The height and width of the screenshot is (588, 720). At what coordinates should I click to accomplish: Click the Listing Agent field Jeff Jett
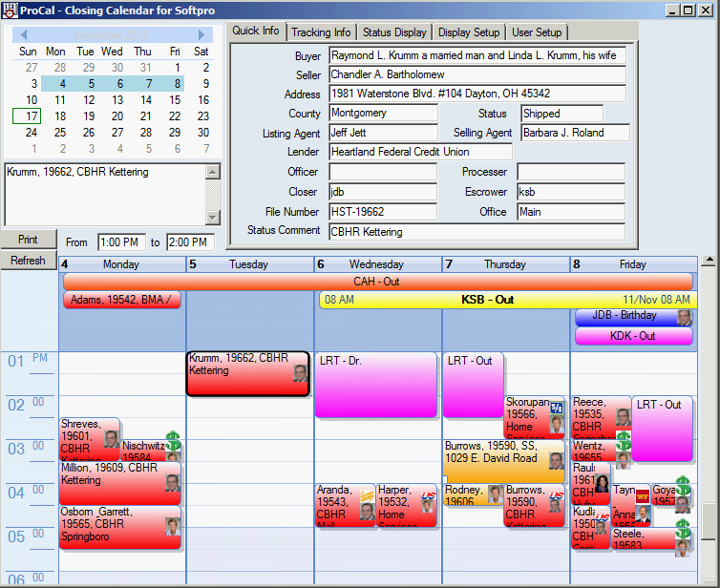point(383,133)
